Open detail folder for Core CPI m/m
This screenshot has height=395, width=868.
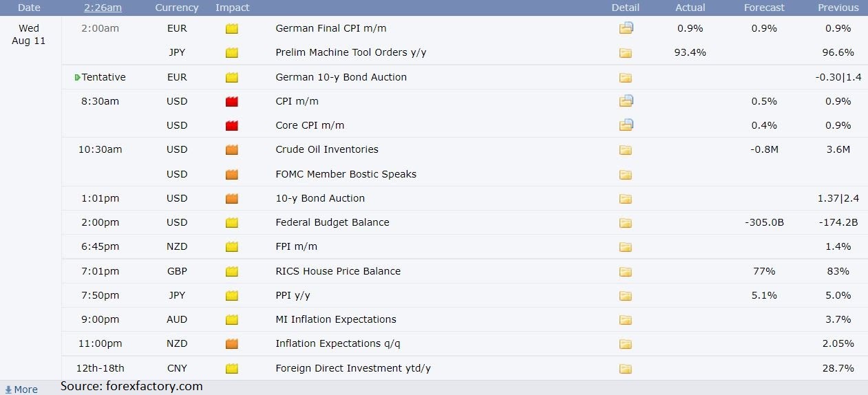click(626, 125)
